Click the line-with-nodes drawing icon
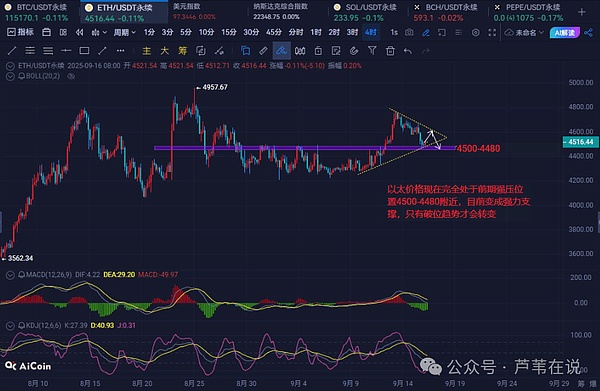The width and height of the screenshot is (600, 391). coord(219,51)
